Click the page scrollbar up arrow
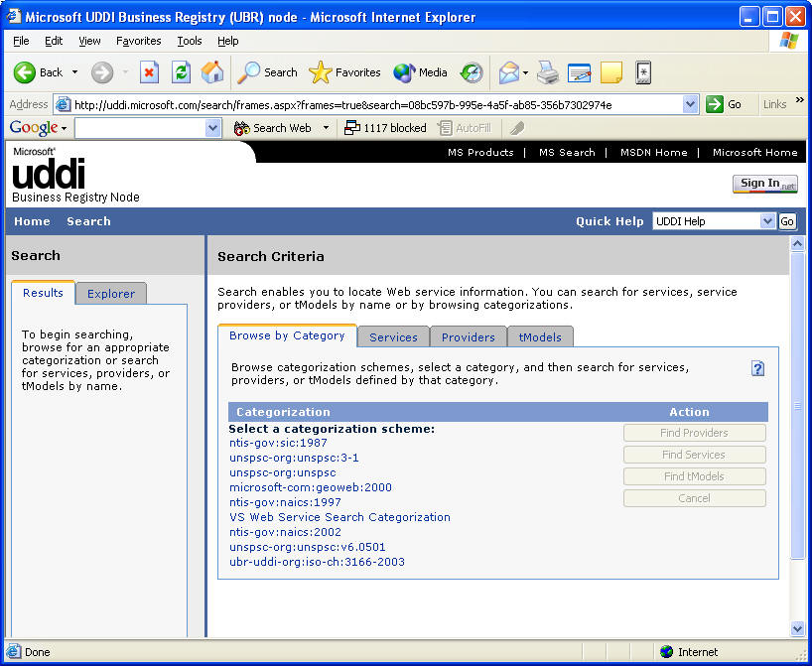This screenshot has width=812, height=666. click(x=797, y=244)
